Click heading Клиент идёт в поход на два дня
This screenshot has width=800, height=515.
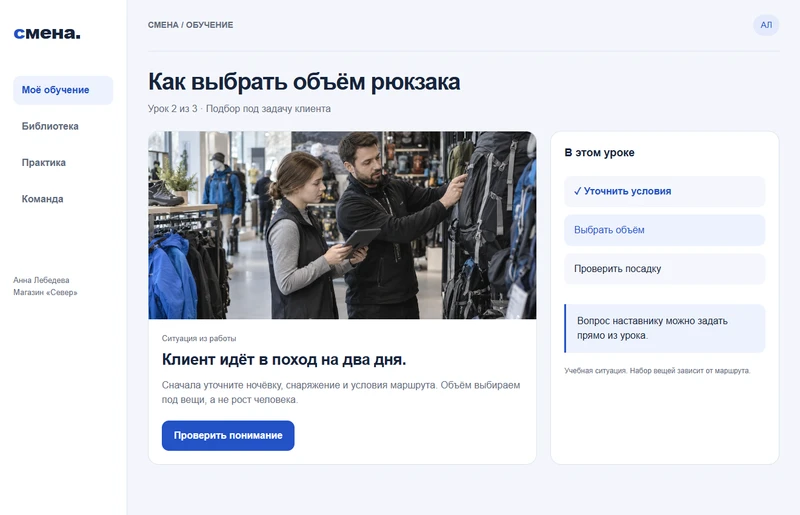click(284, 359)
